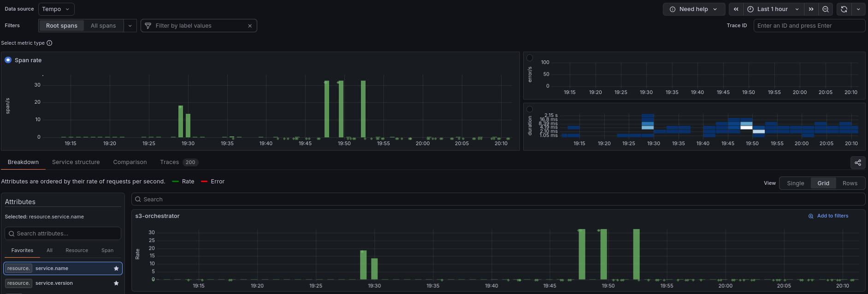Open the Tempo data source dropdown
The image size is (868, 294).
pyautogui.click(x=56, y=9)
